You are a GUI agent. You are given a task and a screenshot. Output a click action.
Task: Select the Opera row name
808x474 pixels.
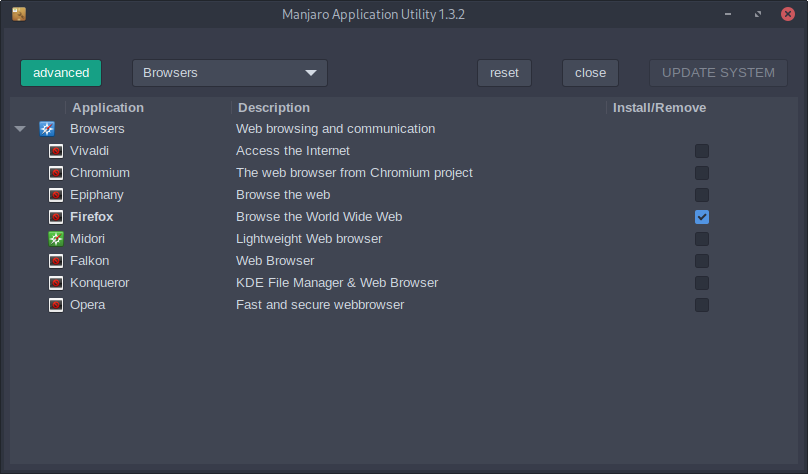88,305
